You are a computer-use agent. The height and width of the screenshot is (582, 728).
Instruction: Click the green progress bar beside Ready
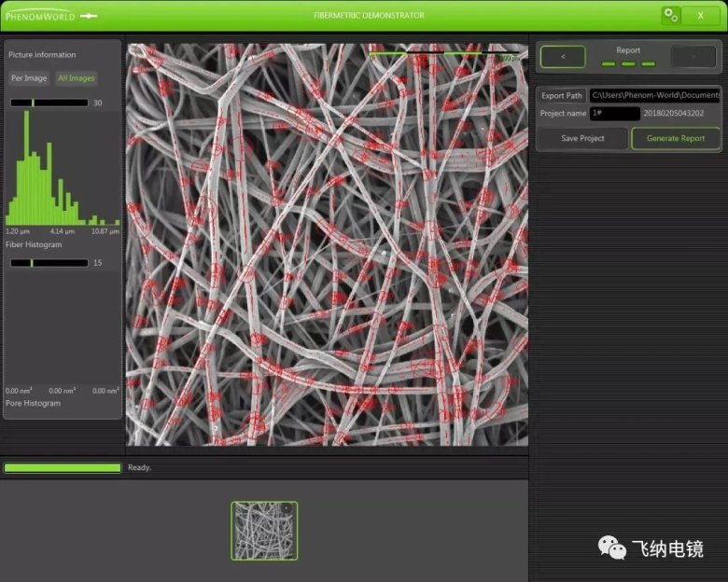tap(63, 467)
